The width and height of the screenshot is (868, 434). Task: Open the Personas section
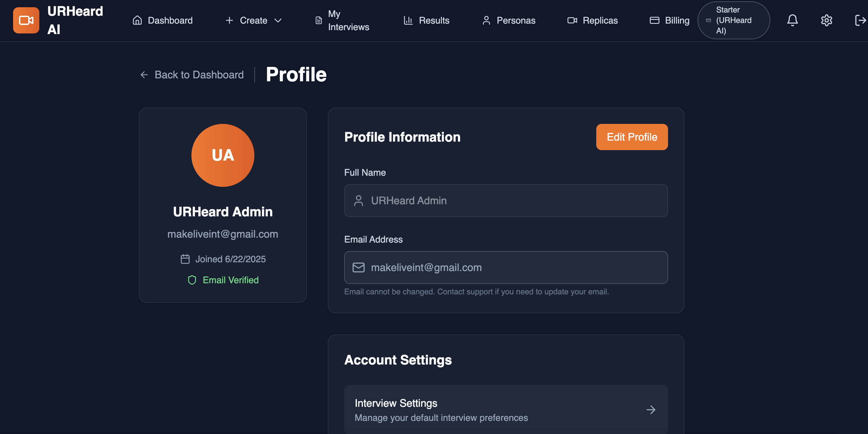point(509,21)
